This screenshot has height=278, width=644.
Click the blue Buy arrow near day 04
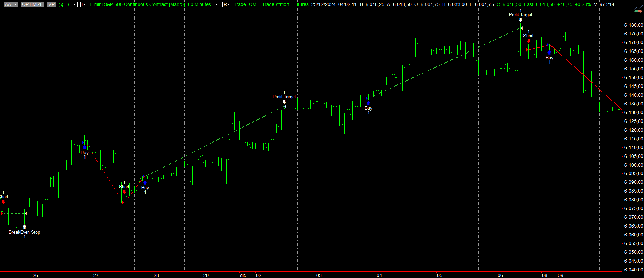click(368, 103)
